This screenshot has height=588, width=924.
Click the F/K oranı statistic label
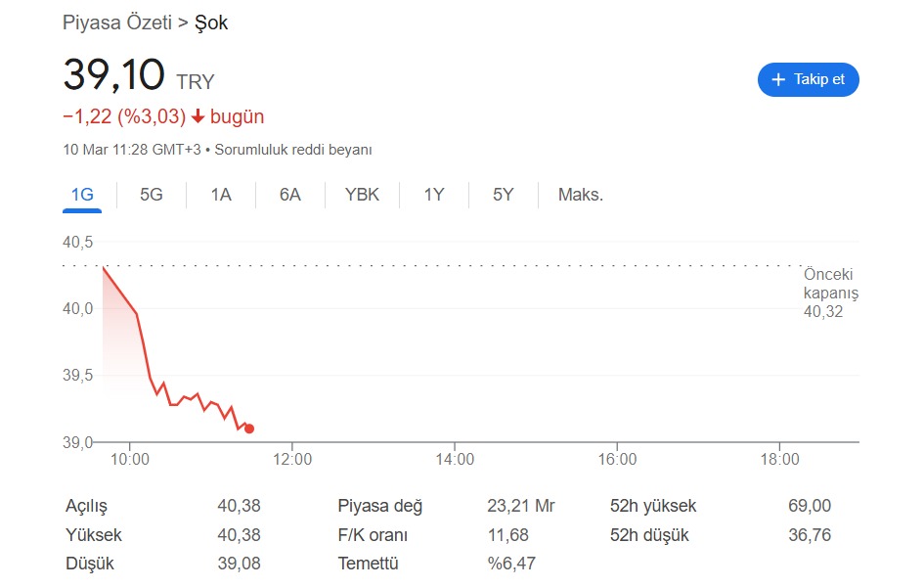[373, 535]
